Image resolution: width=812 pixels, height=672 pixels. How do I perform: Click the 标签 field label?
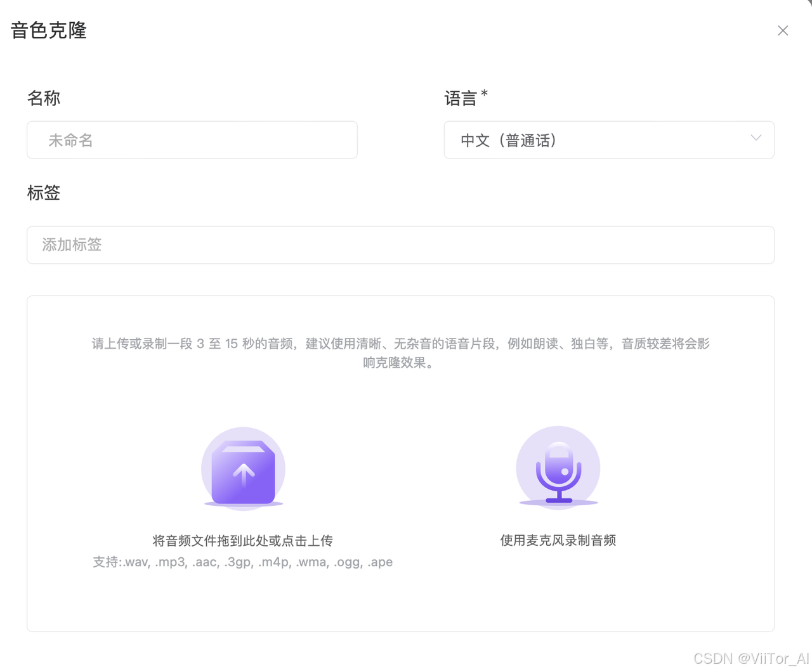44,193
